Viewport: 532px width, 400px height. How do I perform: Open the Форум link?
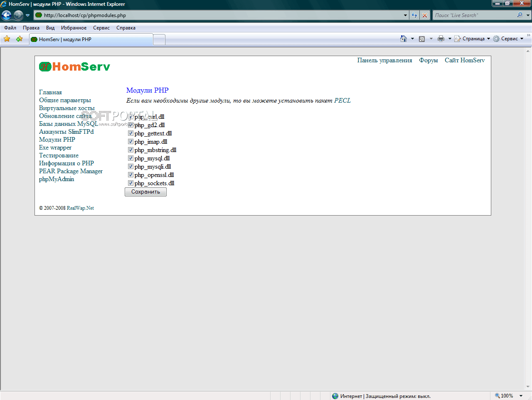429,60
